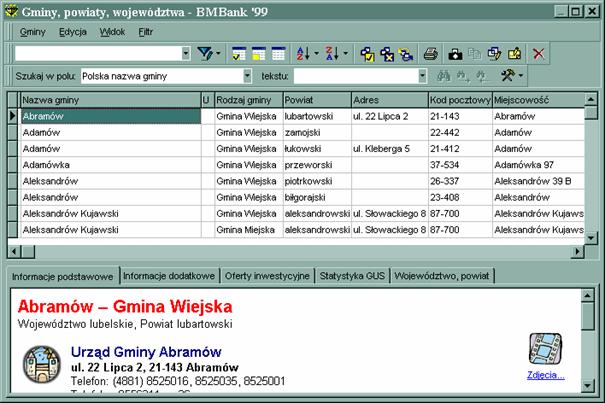Select the Informacje podstawowe tab
The image size is (605, 403).
click(63, 276)
